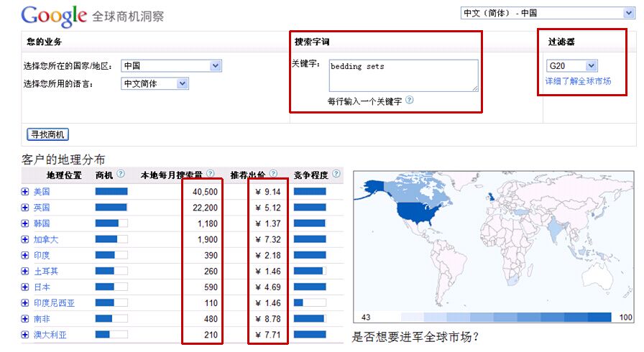This screenshot has width=644, height=352.
Task: Click help icon next to 推荐出价 column
Action: 273,174
